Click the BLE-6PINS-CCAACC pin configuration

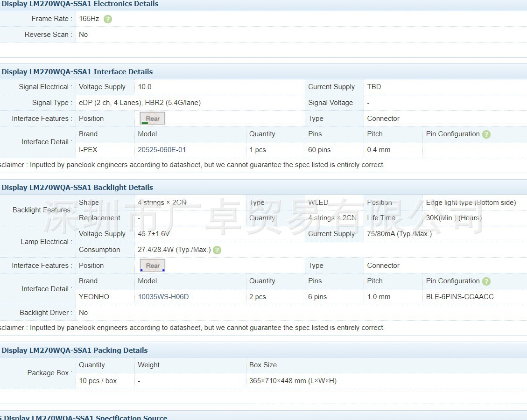click(x=460, y=297)
